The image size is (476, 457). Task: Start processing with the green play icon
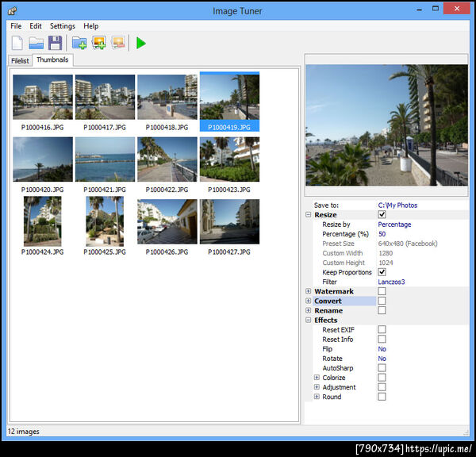point(141,43)
